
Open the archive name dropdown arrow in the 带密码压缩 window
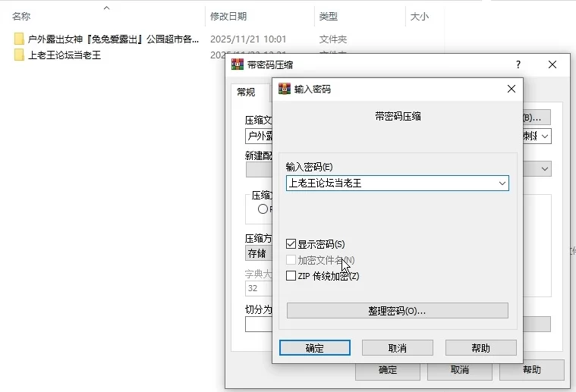click(x=545, y=136)
